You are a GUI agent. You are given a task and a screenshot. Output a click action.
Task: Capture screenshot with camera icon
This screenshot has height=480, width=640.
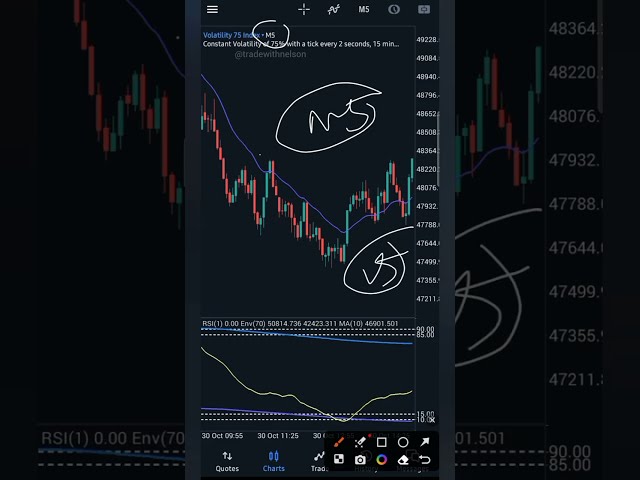(x=360, y=460)
